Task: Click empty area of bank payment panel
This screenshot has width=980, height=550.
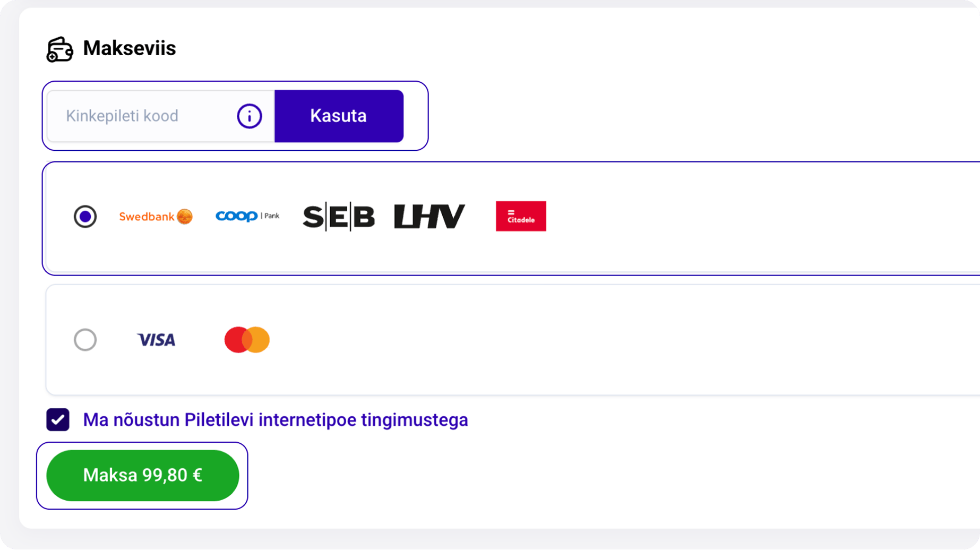Action: point(743,218)
